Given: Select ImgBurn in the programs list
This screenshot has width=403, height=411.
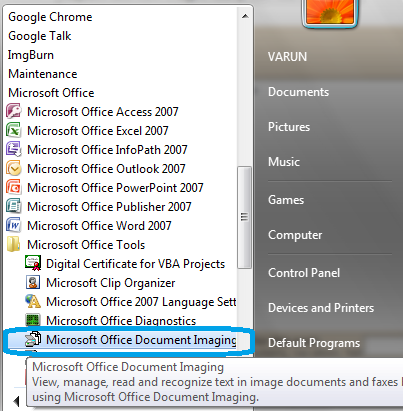Looking at the screenshot, I should click(x=31, y=55).
